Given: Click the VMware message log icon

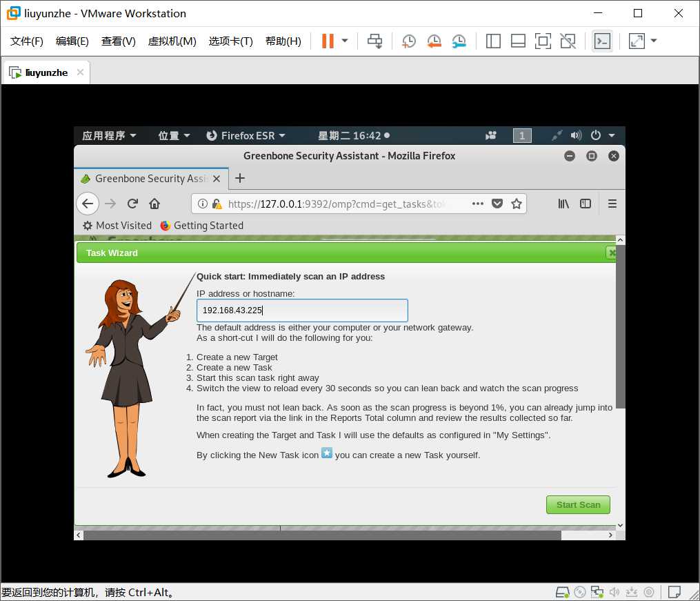Looking at the screenshot, I should (674, 592).
